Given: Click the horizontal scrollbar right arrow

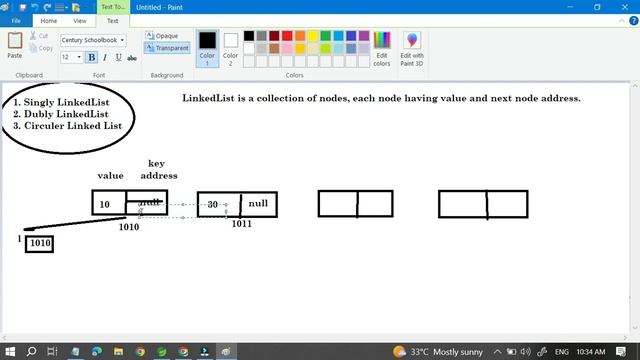Looking at the screenshot, I should tap(625, 338).
